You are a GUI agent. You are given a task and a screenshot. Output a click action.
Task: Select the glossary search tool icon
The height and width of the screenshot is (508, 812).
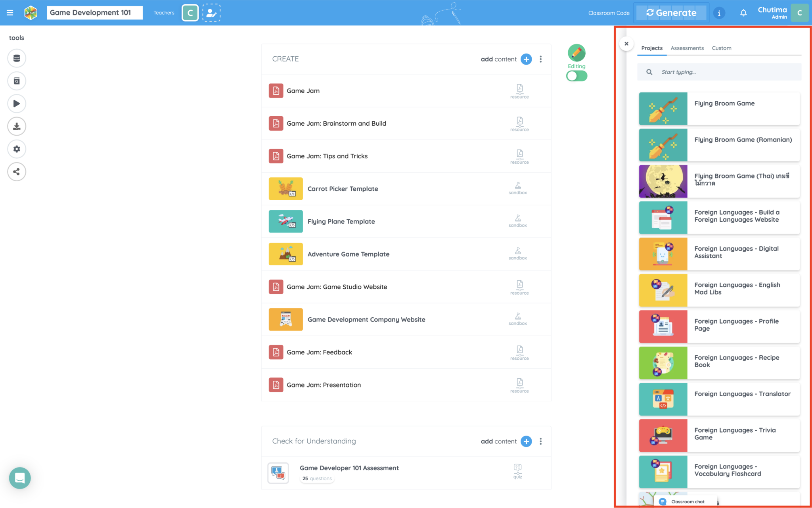pyautogui.click(x=16, y=81)
